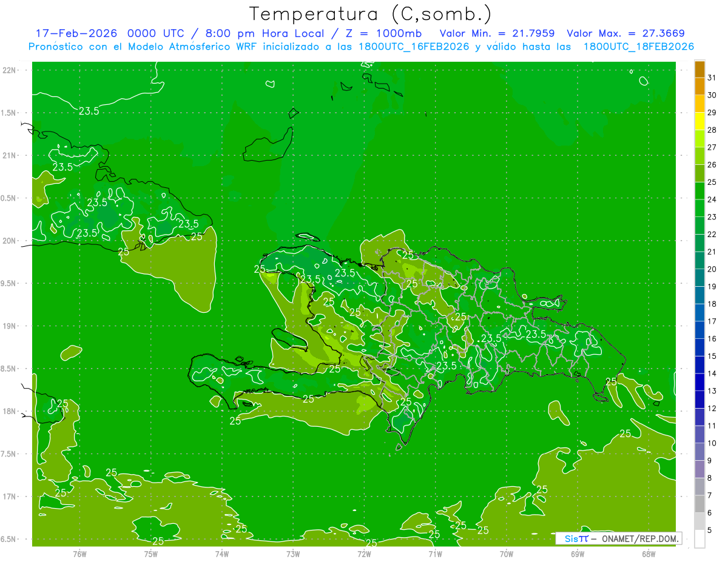Click the olive-green swatch between 25 and 26
728x562 pixels.
tap(699, 173)
